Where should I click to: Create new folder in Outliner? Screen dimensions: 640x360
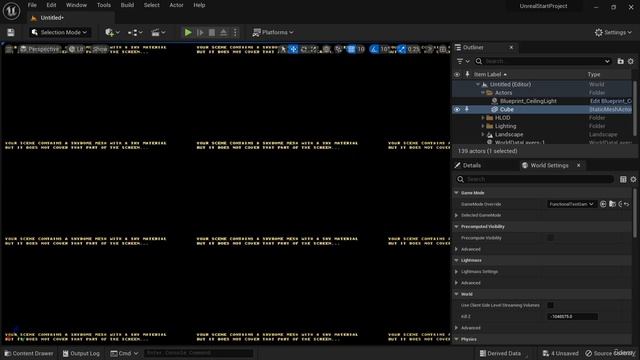tap(620, 61)
